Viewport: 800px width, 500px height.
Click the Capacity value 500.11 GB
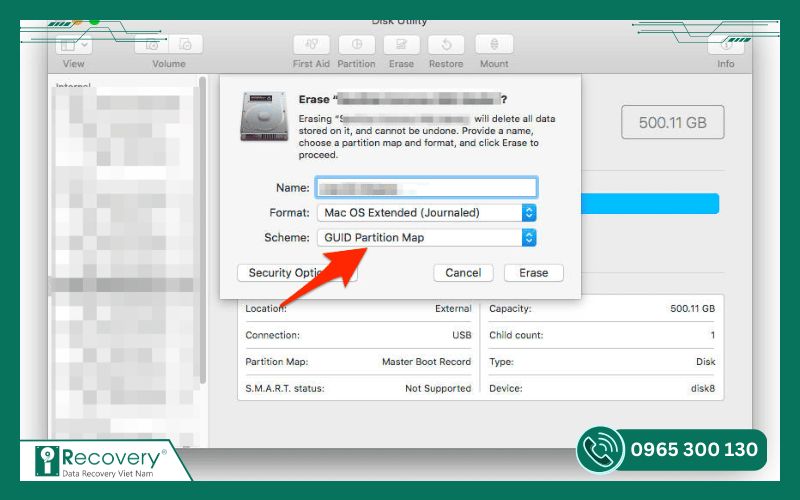tap(692, 309)
